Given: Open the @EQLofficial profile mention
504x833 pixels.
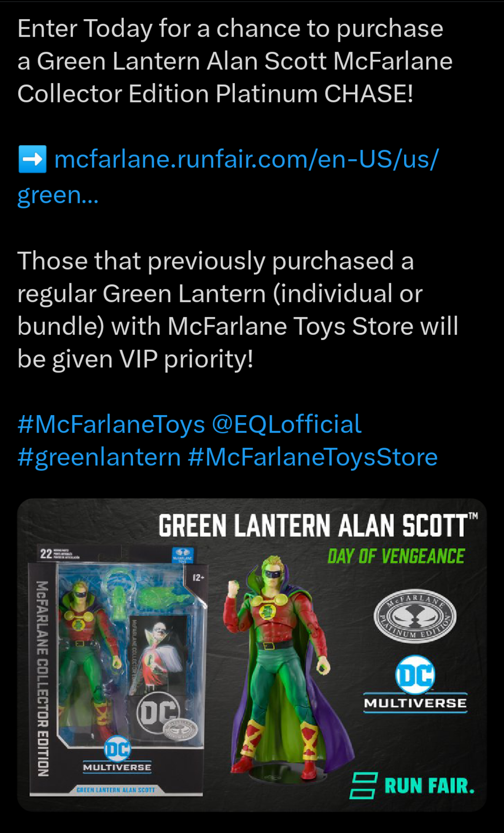Looking at the screenshot, I should coord(287,424).
